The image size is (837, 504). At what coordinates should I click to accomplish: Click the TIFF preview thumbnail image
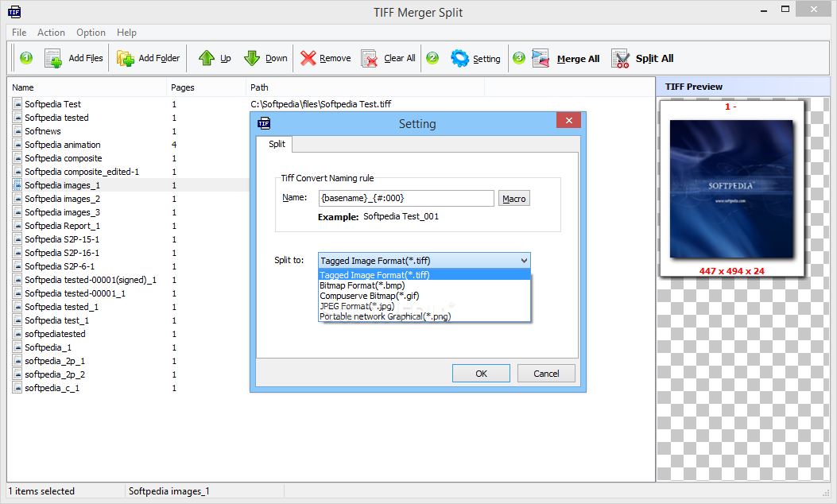click(x=731, y=189)
